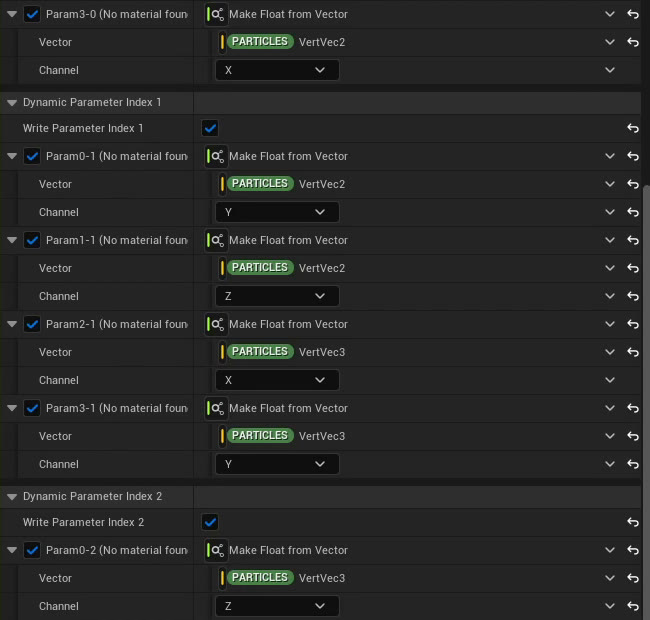Image resolution: width=650 pixels, height=620 pixels.
Task: Reset Param1-1 to default value
Action: (x=633, y=240)
